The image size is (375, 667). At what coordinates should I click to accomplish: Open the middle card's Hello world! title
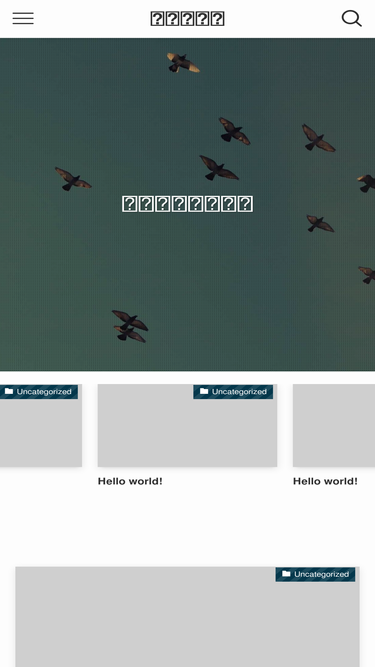[x=130, y=481]
